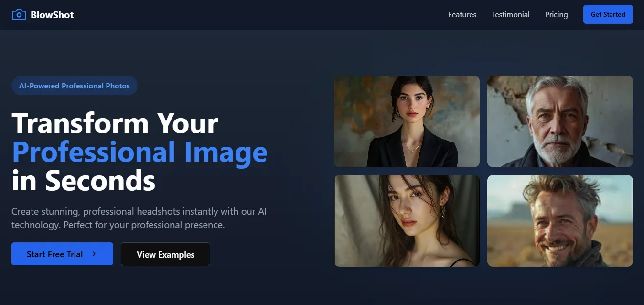Screen dimensions: 644x305
Task: Select the woman in black blazer photo
Action: coord(407,121)
